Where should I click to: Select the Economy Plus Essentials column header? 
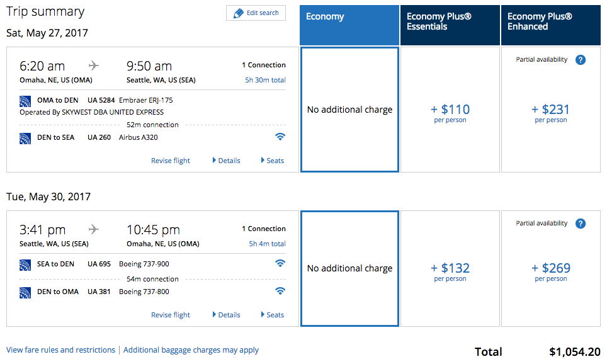(450, 25)
